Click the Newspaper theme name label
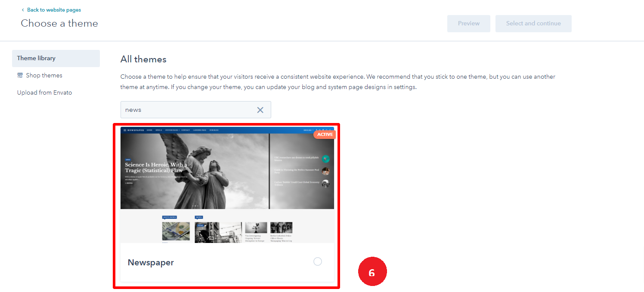The height and width of the screenshot is (292, 644). pyautogui.click(x=151, y=263)
